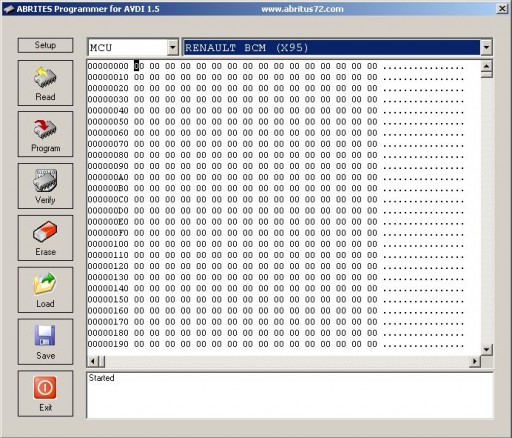Click address label 00000010
Screen dimensions: 512x438
[x=108, y=77]
